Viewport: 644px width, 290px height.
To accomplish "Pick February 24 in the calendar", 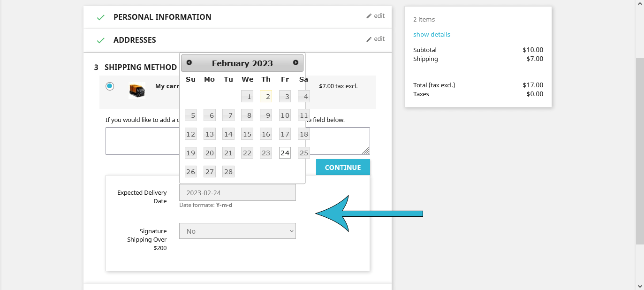I will [x=285, y=153].
